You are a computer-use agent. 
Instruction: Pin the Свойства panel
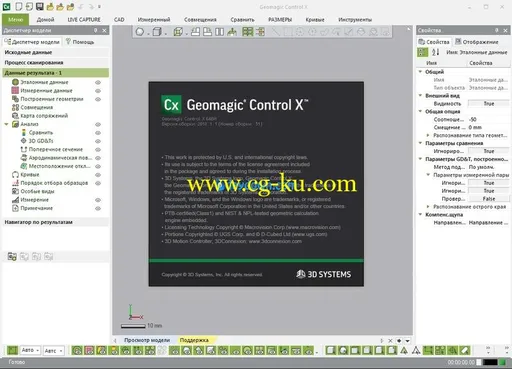497,30
